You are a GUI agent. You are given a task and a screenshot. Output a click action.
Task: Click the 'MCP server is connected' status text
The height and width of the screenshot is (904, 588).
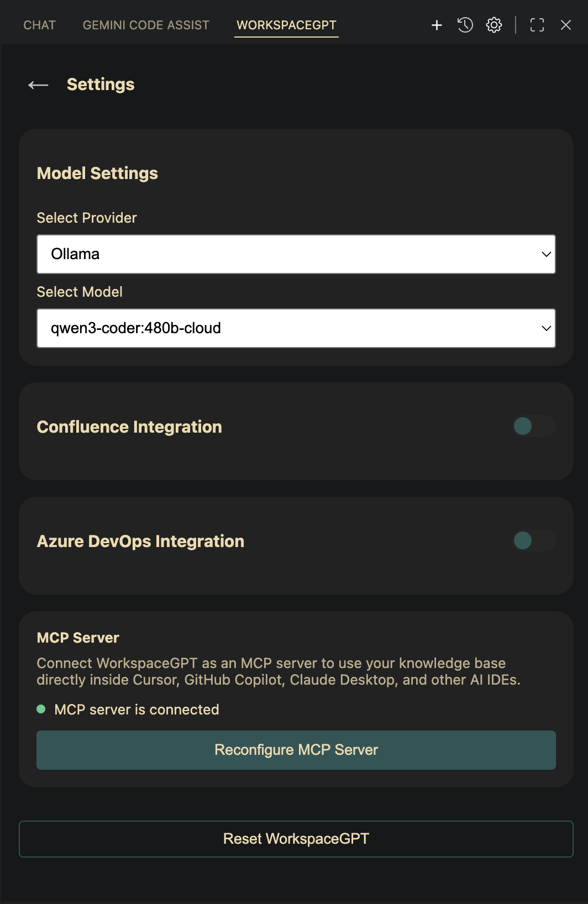pyautogui.click(x=136, y=709)
